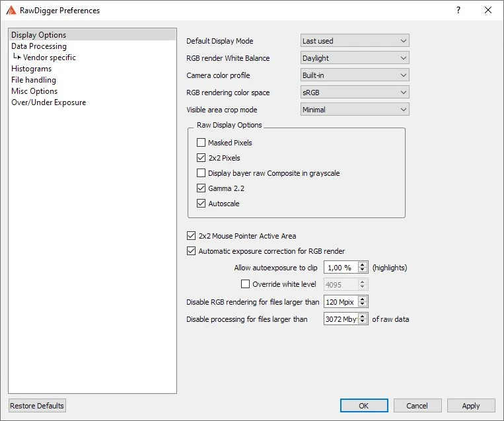Screen dimensions: 504x421
Task: Click the Restore Defaults button
Action: pos(37,406)
